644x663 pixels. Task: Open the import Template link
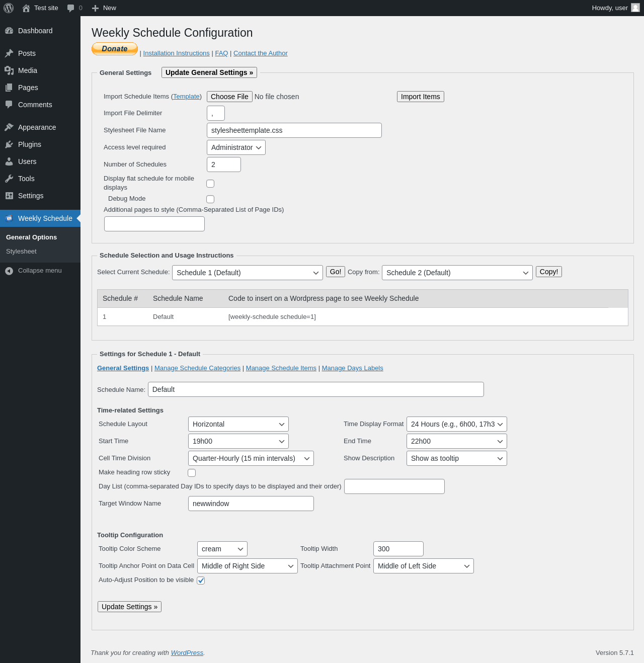pyautogui.click(x=186, y=97)
